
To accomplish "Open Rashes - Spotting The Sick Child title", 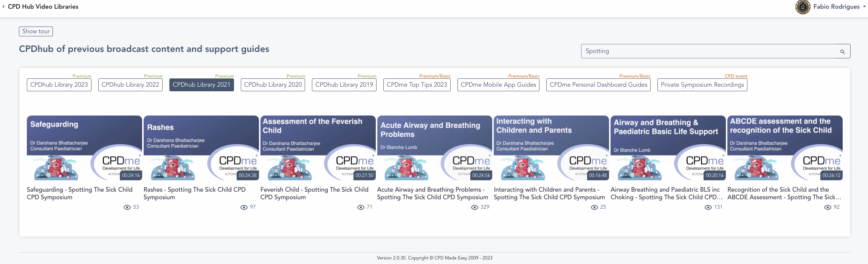I will click(195, 193).
